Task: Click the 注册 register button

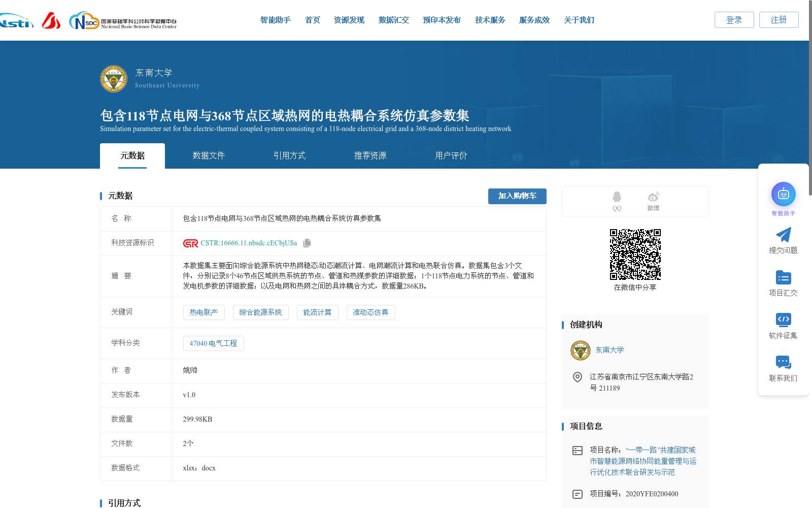Action: coord(779,20)
